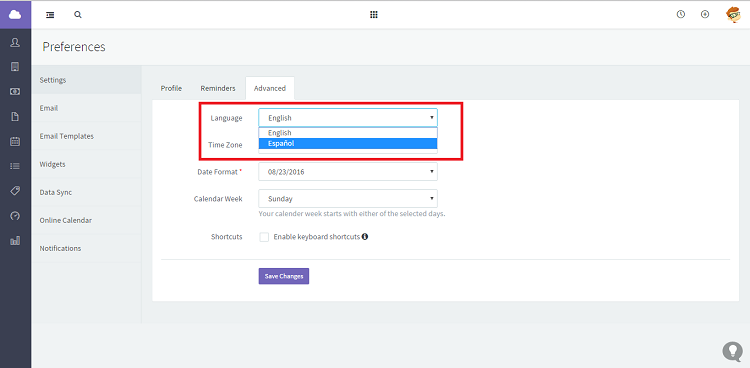Image resolution: width=750 pixels, height=368 pixels.
Task: Click the clock history icon
Action: (681, 14)
